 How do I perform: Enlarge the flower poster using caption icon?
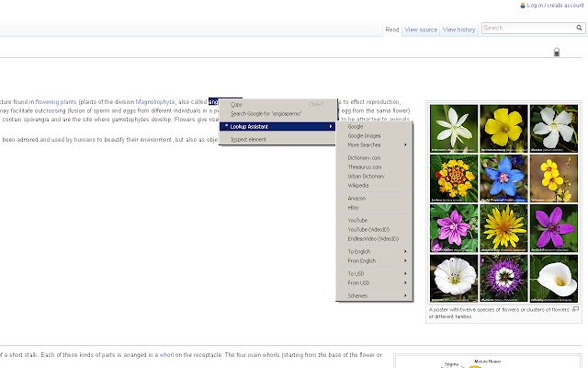click(575, 309)
